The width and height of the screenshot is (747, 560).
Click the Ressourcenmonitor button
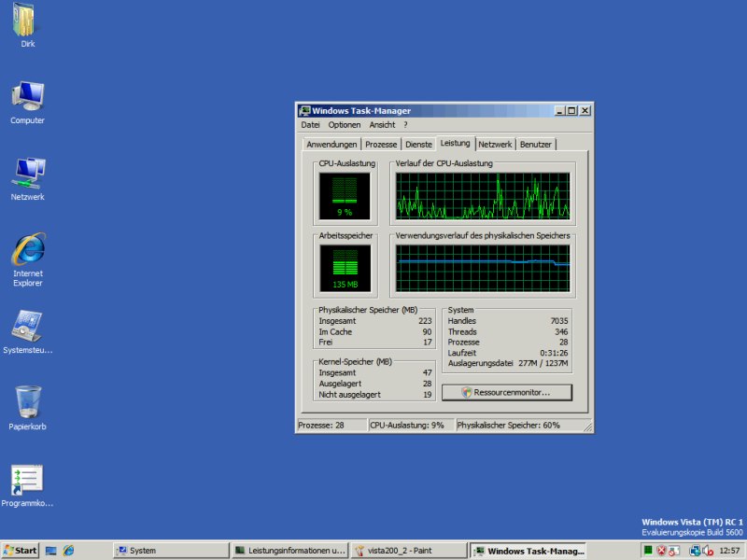tap(506, 393)
